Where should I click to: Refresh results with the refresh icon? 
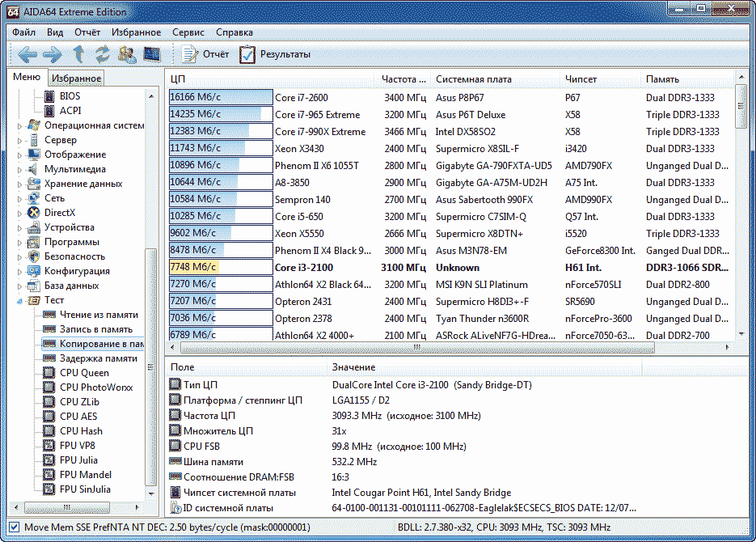[102, 54]
